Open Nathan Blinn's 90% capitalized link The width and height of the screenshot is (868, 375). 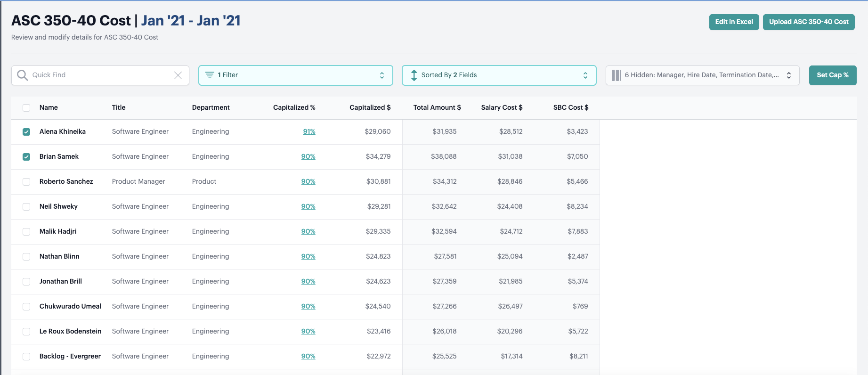(308, 256)
